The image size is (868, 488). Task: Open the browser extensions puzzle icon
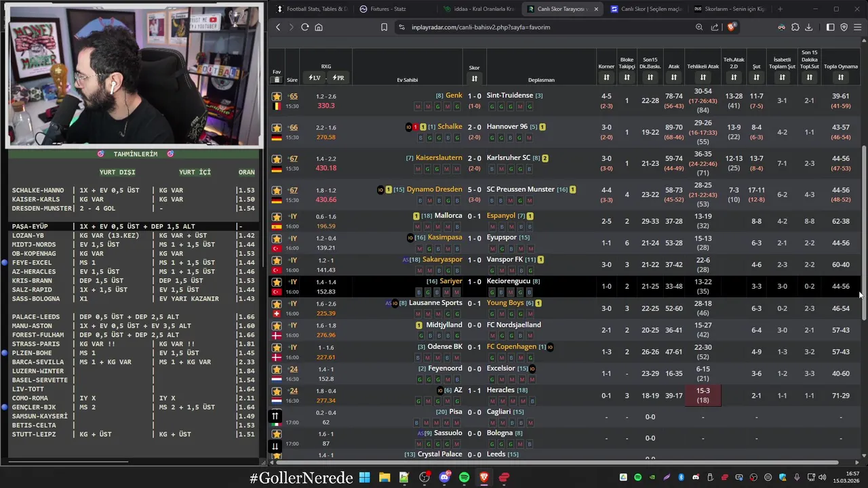pos(795,27)
